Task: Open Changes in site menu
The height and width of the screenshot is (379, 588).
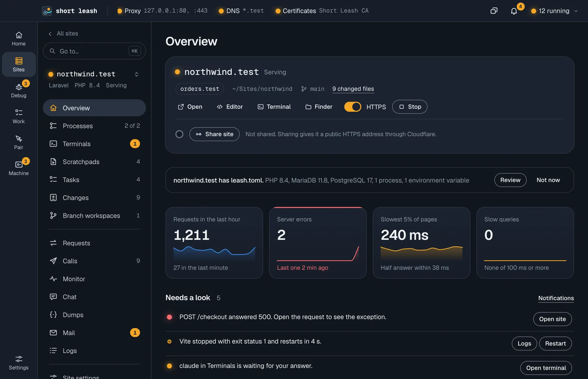Action: [94, 198]
